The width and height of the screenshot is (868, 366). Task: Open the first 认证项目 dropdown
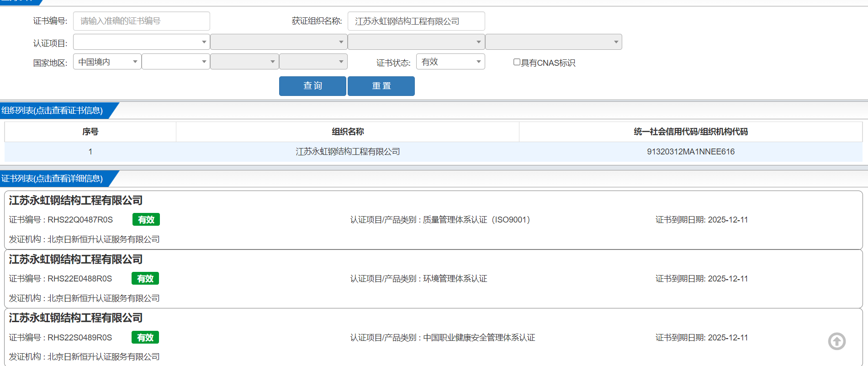142,42
